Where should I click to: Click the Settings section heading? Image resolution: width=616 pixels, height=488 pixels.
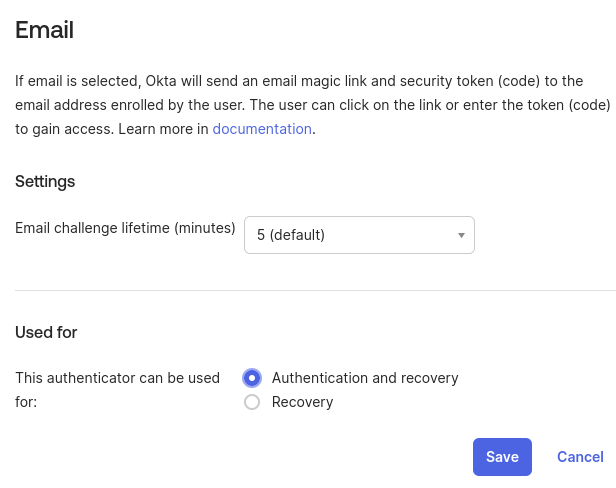point(45,182)
